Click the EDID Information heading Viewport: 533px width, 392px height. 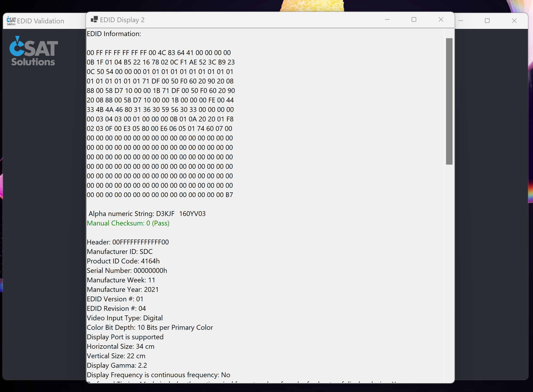[x=114, y=34]
